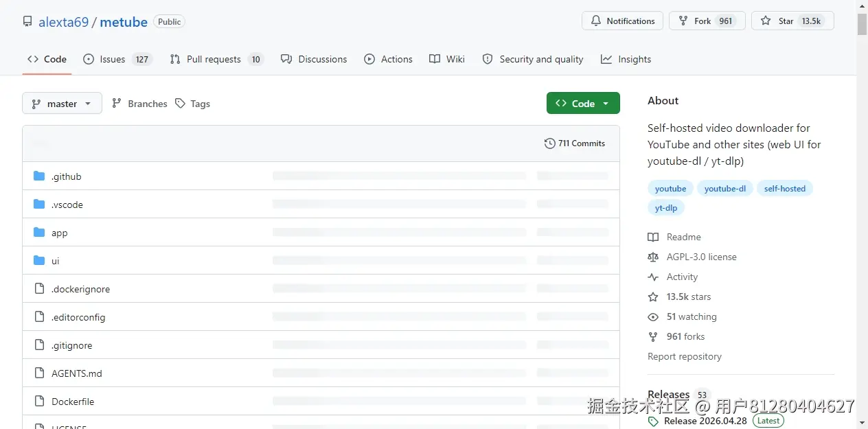868x429 pixels.
Task: Click the Report repository link
Action: (685, 356)
